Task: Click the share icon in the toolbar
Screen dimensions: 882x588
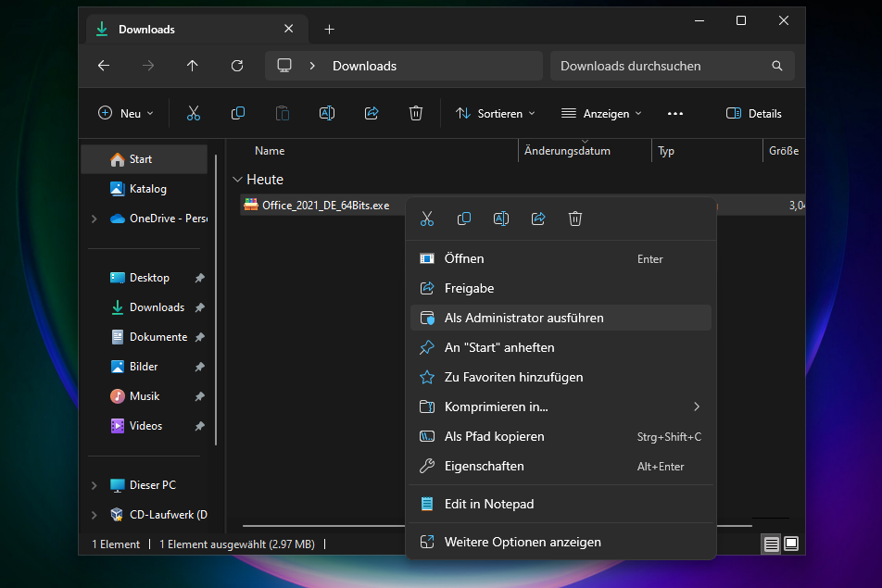Action: pos(372,113)
